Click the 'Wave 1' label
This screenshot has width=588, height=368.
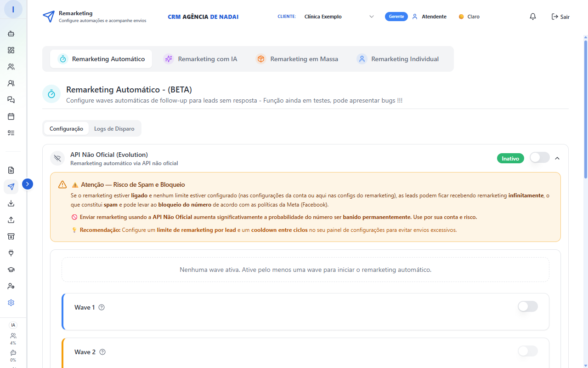85,307
